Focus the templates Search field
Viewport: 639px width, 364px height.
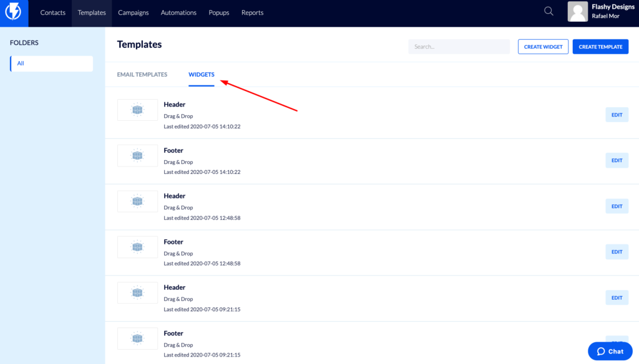click(x=459, y=47)
